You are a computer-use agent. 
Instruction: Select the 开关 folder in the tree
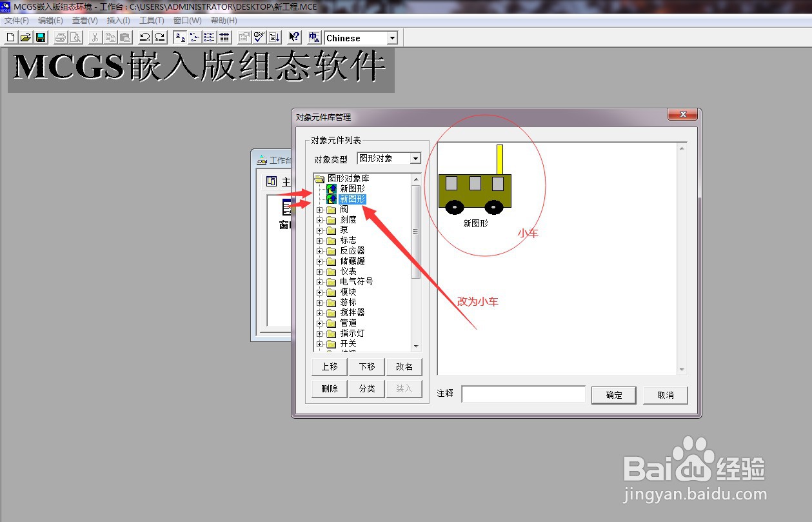pos(348,343)
